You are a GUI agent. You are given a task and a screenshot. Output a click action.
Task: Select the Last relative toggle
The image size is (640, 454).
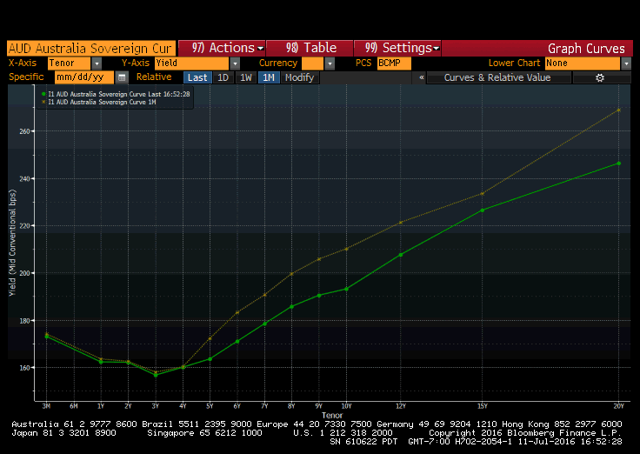tap(198, 78)
